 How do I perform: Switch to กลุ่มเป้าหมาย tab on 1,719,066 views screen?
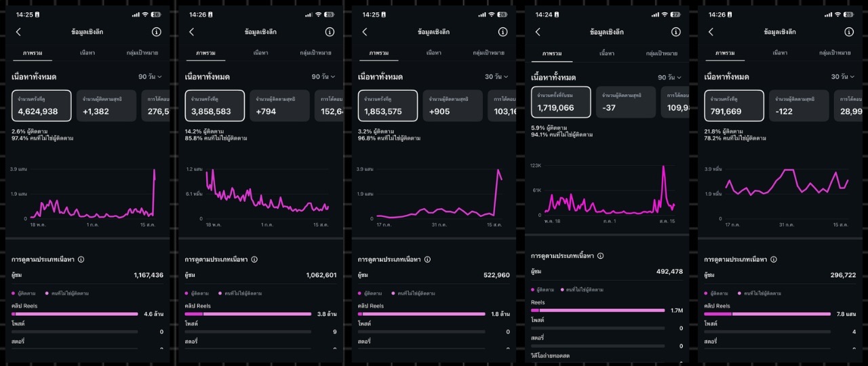(662, 52)
